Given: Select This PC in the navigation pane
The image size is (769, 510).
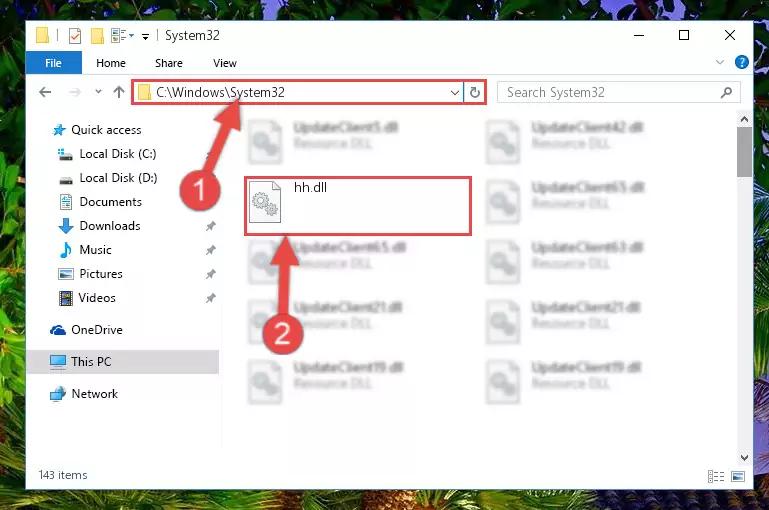Looking at the screenshot, I should 123,361.
